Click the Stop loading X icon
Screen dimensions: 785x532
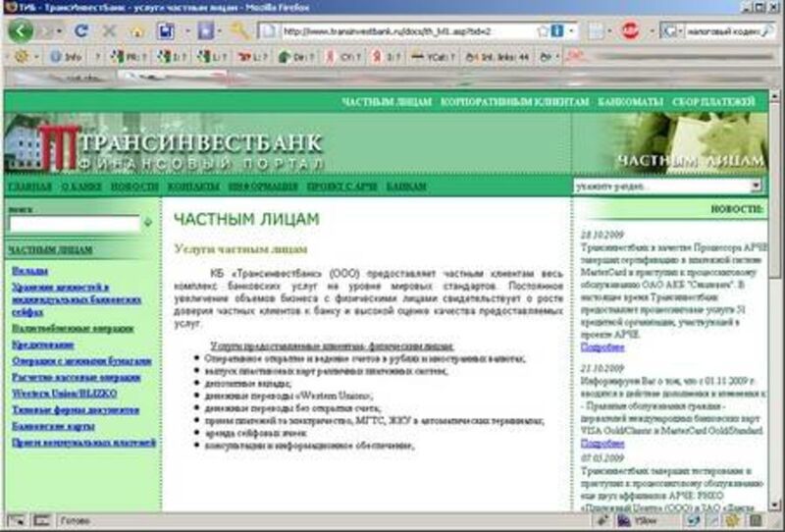point(109,31)
